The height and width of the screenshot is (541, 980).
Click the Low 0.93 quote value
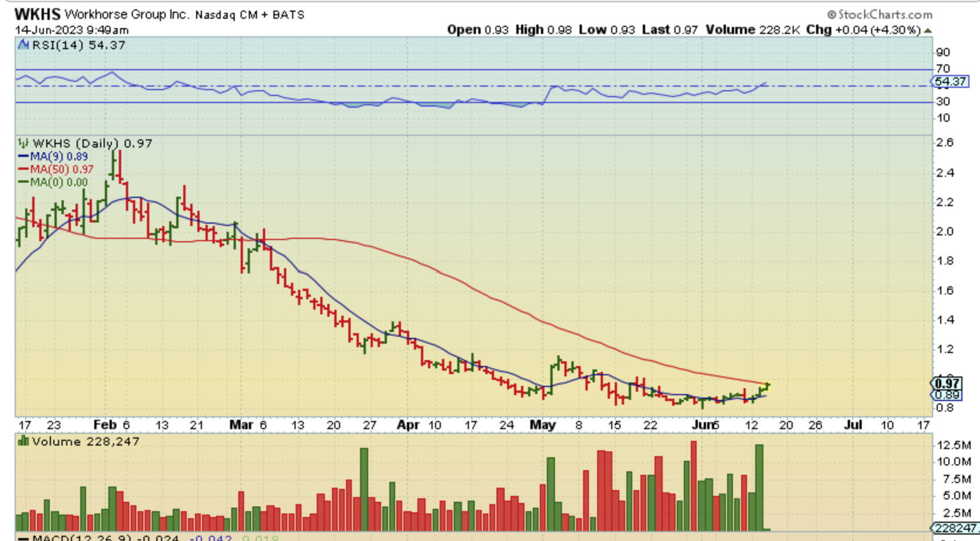click(606, 30)
